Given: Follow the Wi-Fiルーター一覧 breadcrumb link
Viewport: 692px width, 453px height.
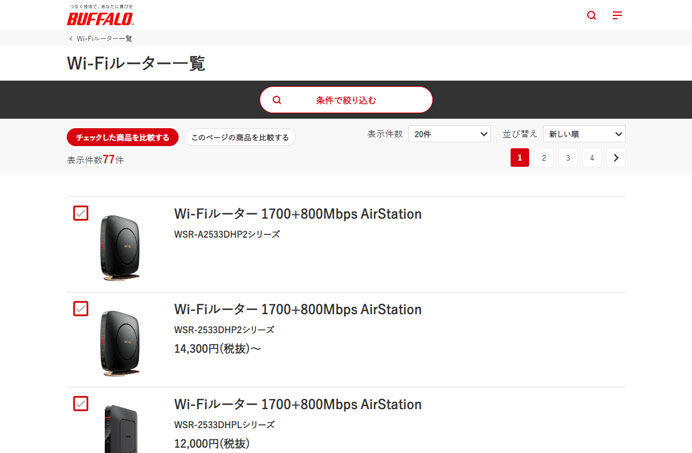Looking at the screenshot, I should [x=104, y=38].
